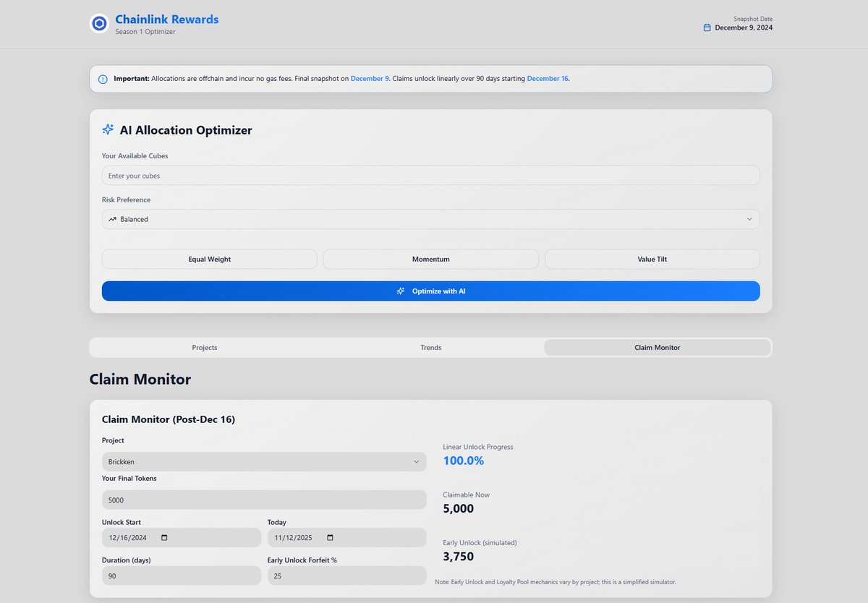Screen dimensions: 868x603
Task: Click the Early Unlock Forfeit % field
Action: pos(347,576)
